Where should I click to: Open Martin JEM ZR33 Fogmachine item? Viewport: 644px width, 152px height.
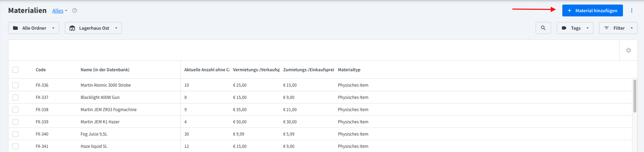[x=109, y=110]
